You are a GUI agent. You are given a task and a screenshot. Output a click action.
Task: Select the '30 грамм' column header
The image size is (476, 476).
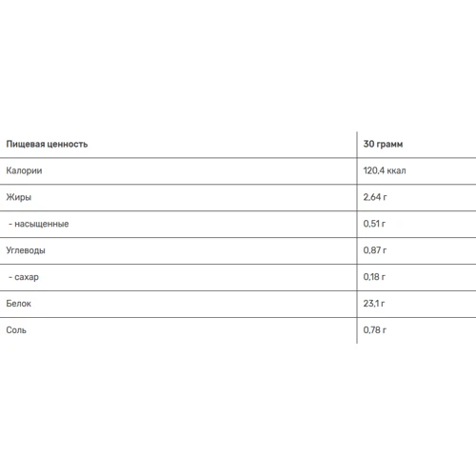click(383, 144)
